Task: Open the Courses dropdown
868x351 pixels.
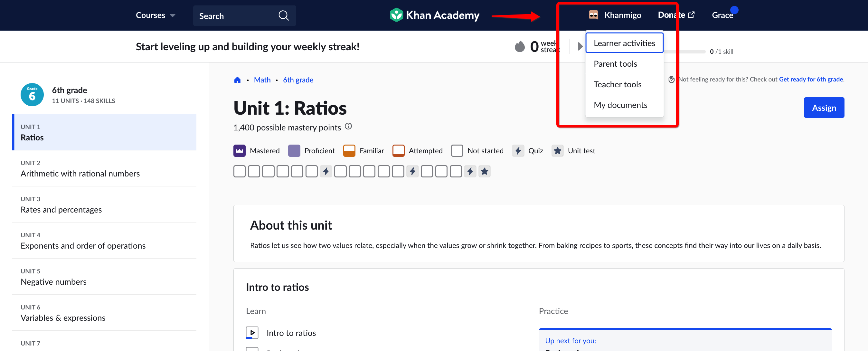Action: [155, 15]
